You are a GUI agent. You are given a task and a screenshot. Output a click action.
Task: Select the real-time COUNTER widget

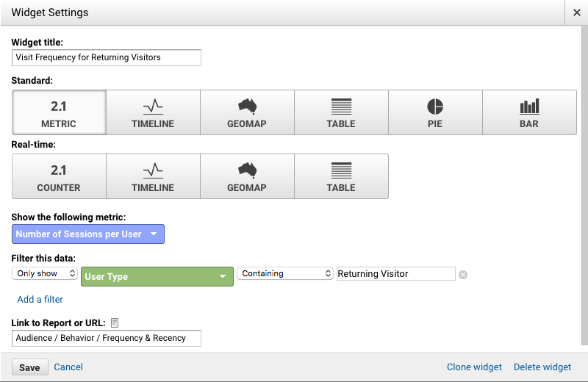[59, 176]
